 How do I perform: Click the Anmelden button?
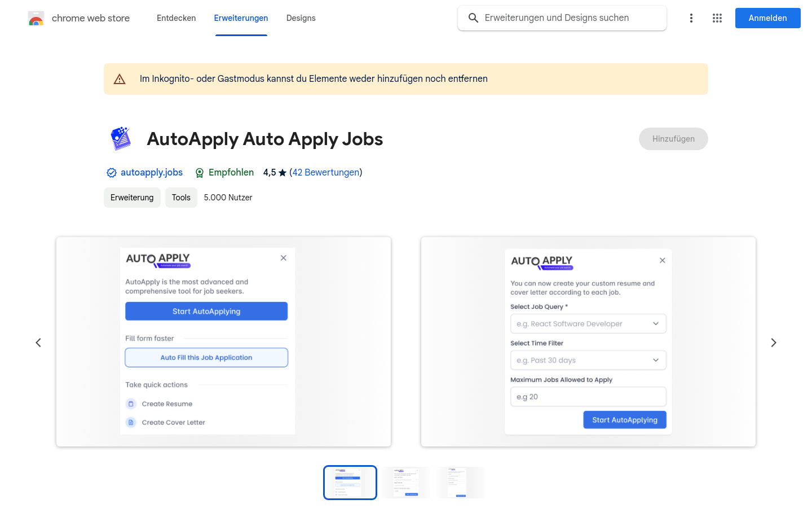[768, 18]
